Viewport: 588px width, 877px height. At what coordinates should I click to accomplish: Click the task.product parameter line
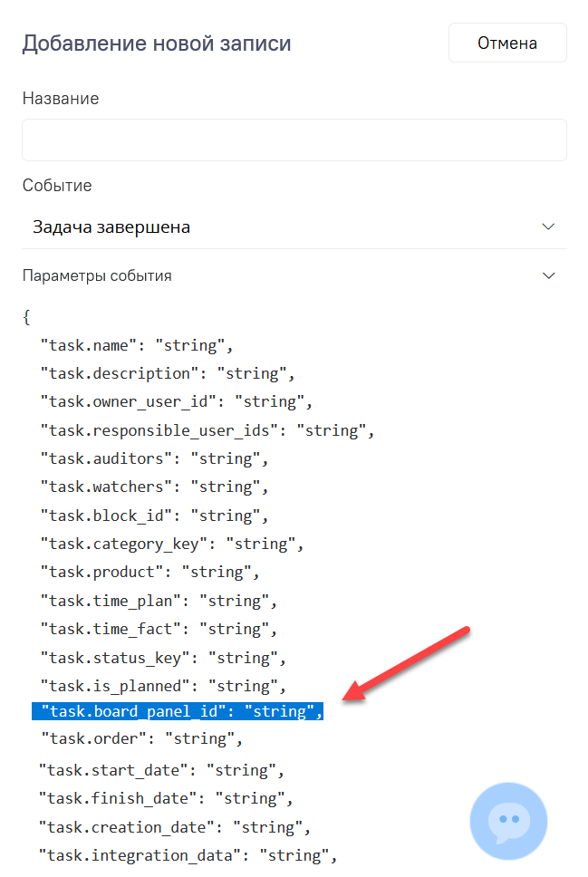pyautogui.click(x=149, y=572)
